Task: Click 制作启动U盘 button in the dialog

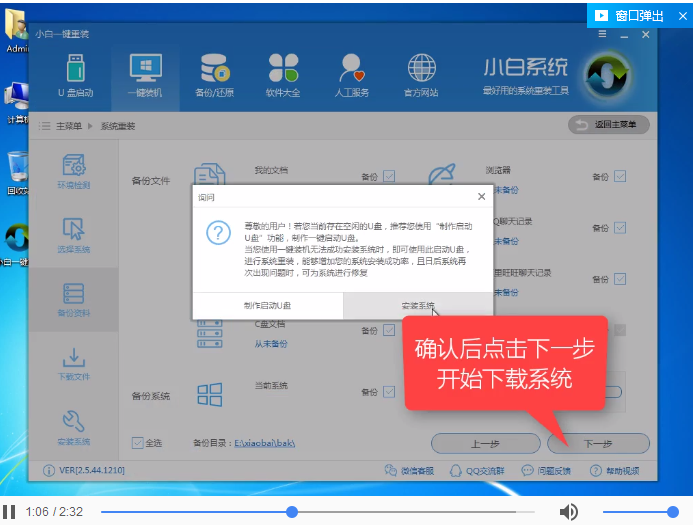Action: click(x=267, y=305)
